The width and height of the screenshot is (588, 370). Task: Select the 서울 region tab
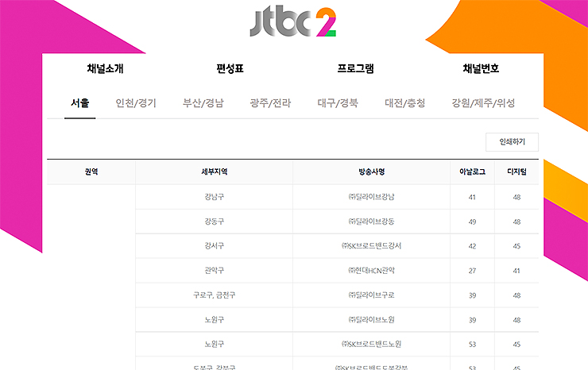[80, 103]
